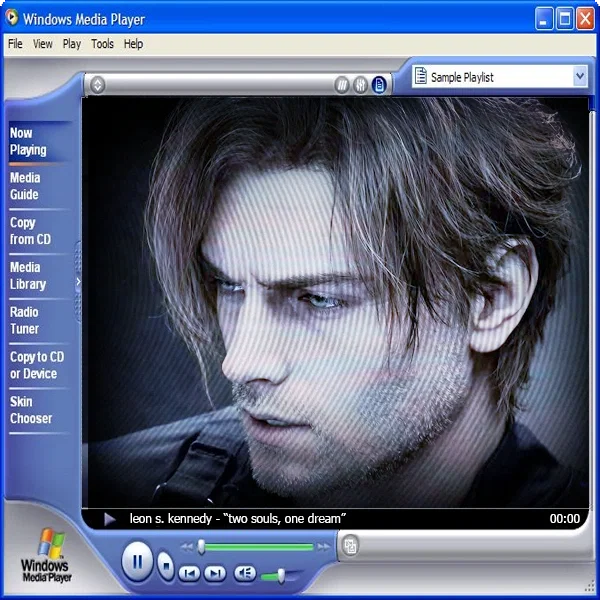The height and width of the screenshot is (600, 600).
Task: Click the play status triangle icon
Action: (x=110, y=519)
